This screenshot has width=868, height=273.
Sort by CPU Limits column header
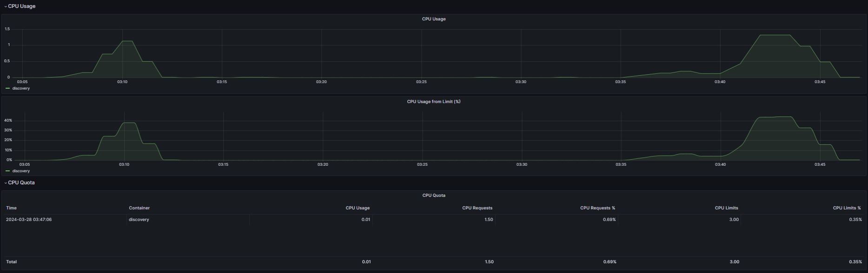click(x=726, y=208)
